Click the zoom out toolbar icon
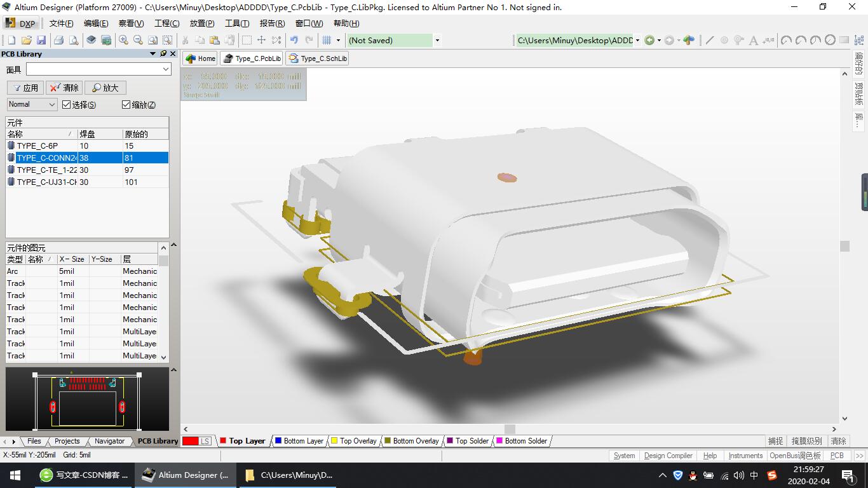Viewport: 868px width, 488px height. click(x=138, y=40)
